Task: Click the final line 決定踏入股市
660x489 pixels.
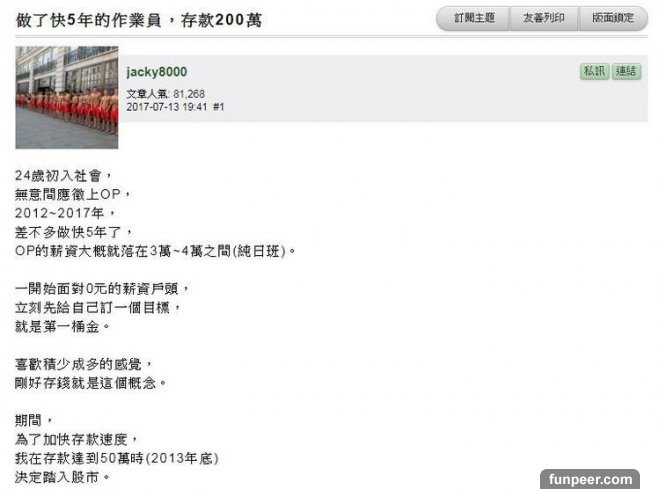Action: [62, 477]
